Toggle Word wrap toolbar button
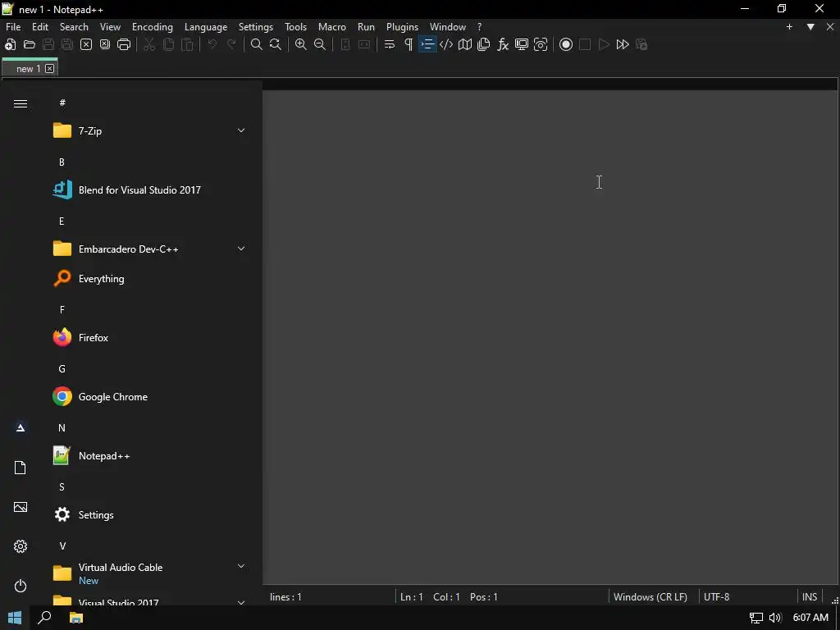Image resolution: width=840 pixels, height=630 pixels. pyautogui.click(x=390, y=44)
